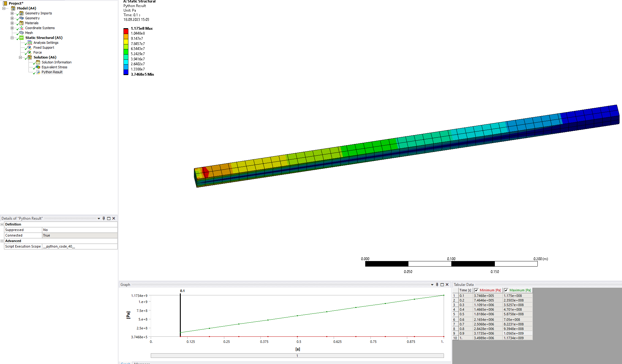The image size is (622, 364).
Task: Click the Suppressed value field 'No'
Action: [x=80, y=230]
